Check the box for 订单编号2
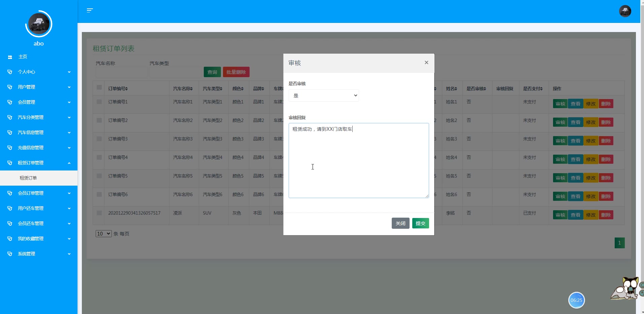 click(x=99, y=120)
